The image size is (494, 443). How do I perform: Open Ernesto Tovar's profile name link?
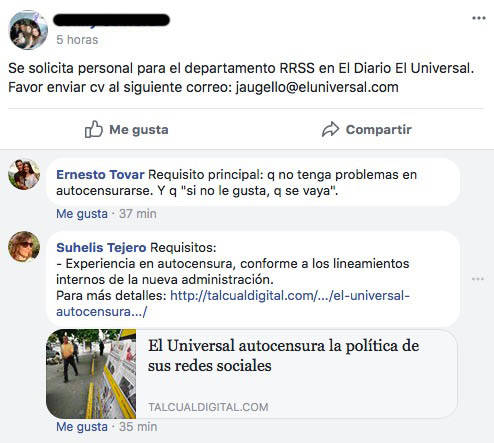(100, 174)
